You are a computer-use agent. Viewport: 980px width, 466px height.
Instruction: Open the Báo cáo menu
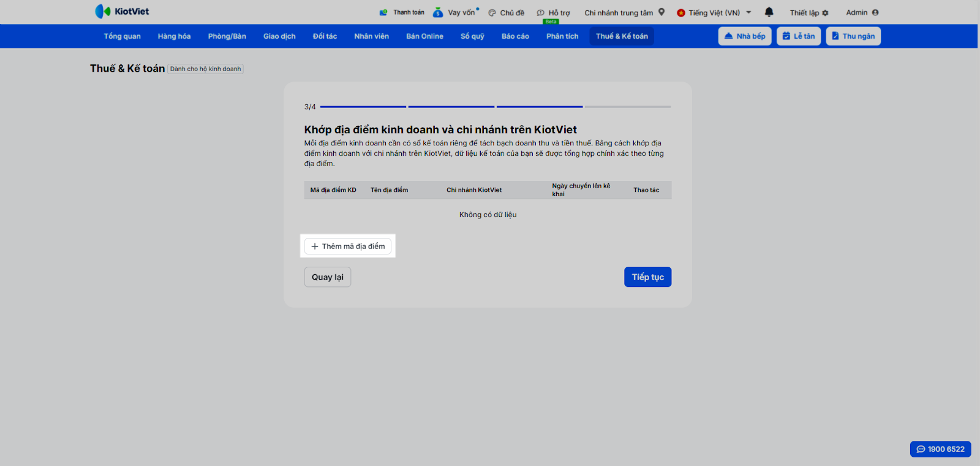pyautogui.click(x=515, y=36)
